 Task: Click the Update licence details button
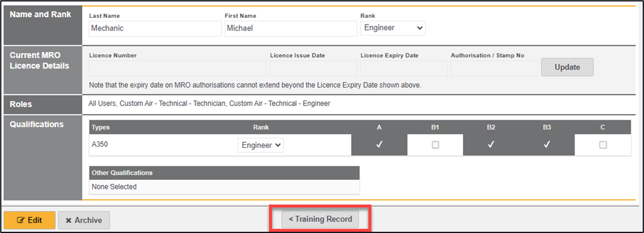click(x=567, y=67)
